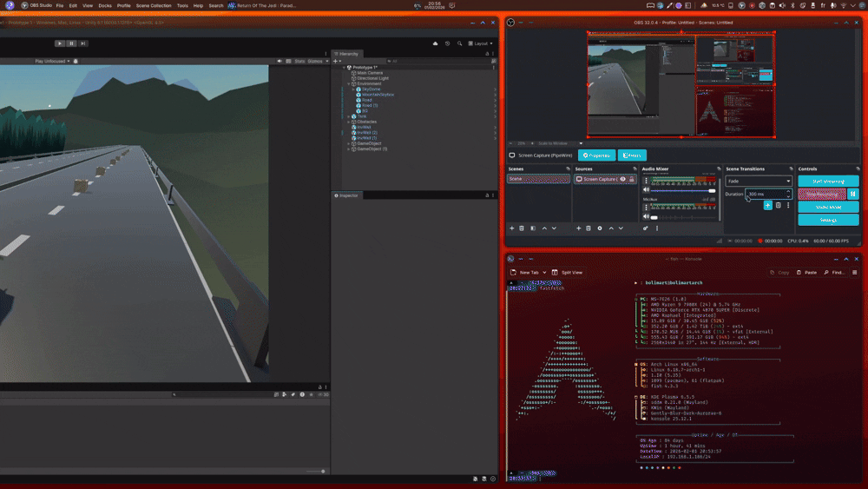Select Main Camera in Hierarchy

tap(370, 73)
